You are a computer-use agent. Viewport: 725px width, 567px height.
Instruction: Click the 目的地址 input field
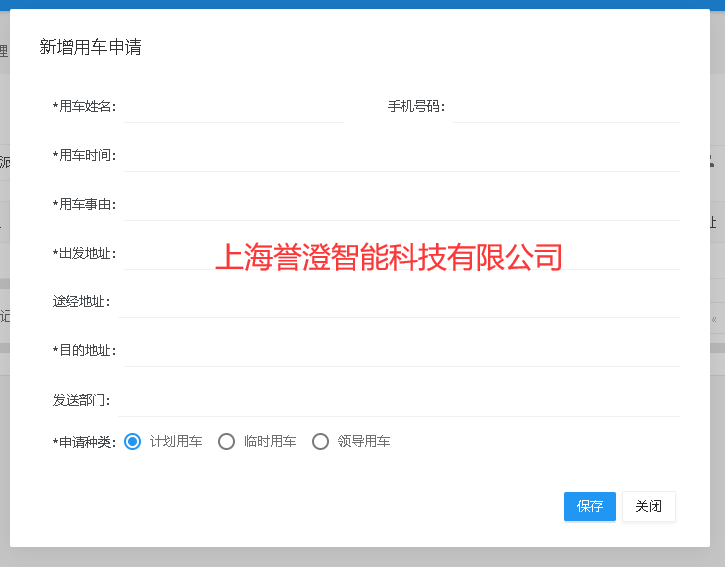coord(400,351)
